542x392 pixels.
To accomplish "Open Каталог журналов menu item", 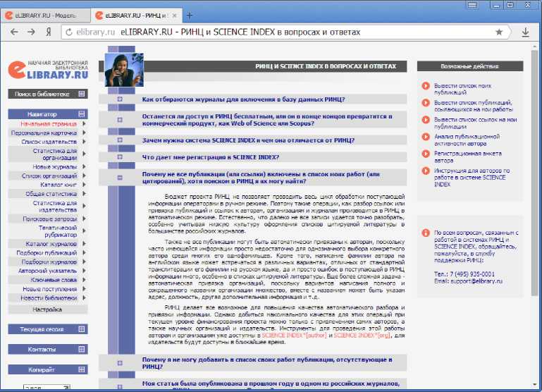I will pyautogui.click(x=51, y=244).
